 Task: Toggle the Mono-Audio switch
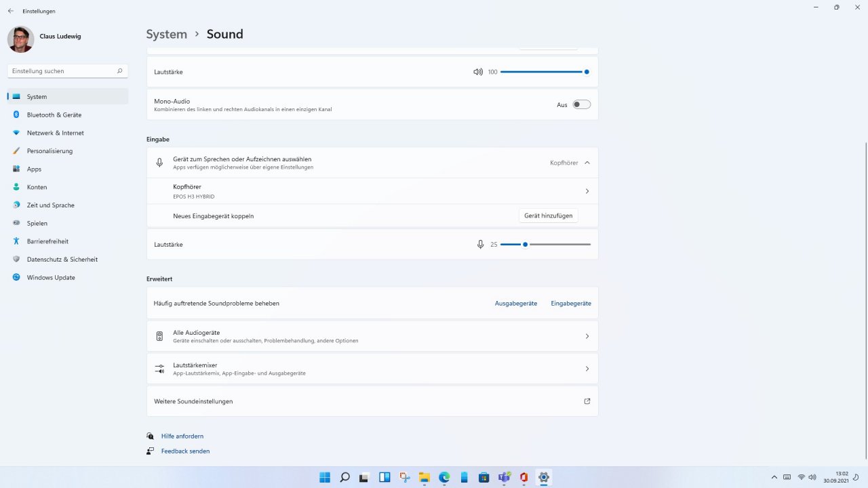coord(582,104)
